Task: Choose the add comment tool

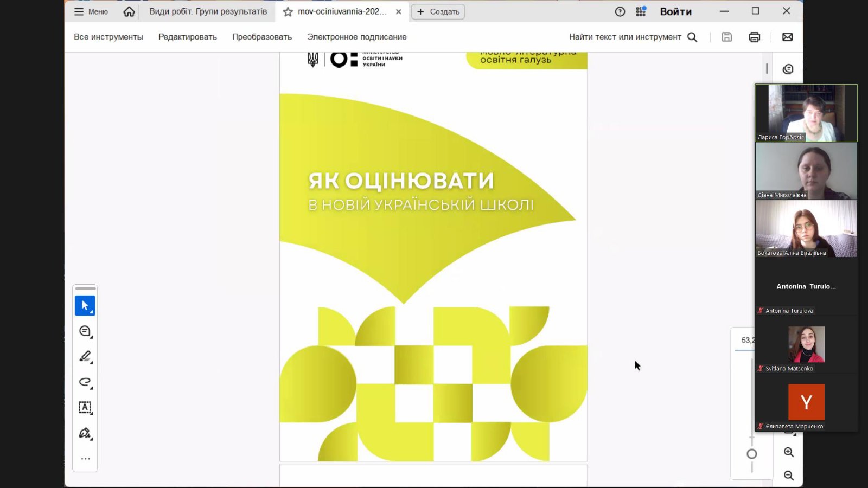Action: [85, 331]
